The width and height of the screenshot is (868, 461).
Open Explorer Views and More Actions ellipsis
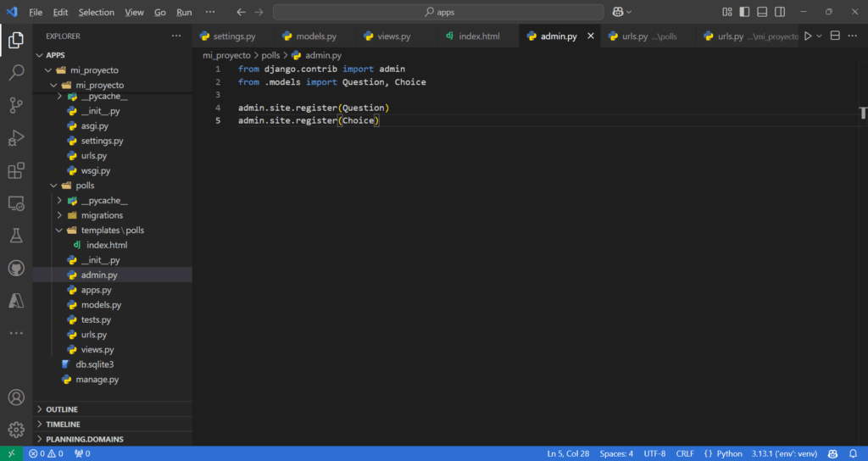point(176,36)
